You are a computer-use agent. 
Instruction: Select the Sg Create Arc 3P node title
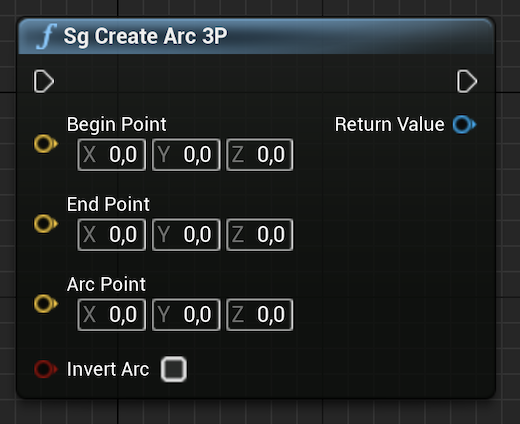click(145, 36)
